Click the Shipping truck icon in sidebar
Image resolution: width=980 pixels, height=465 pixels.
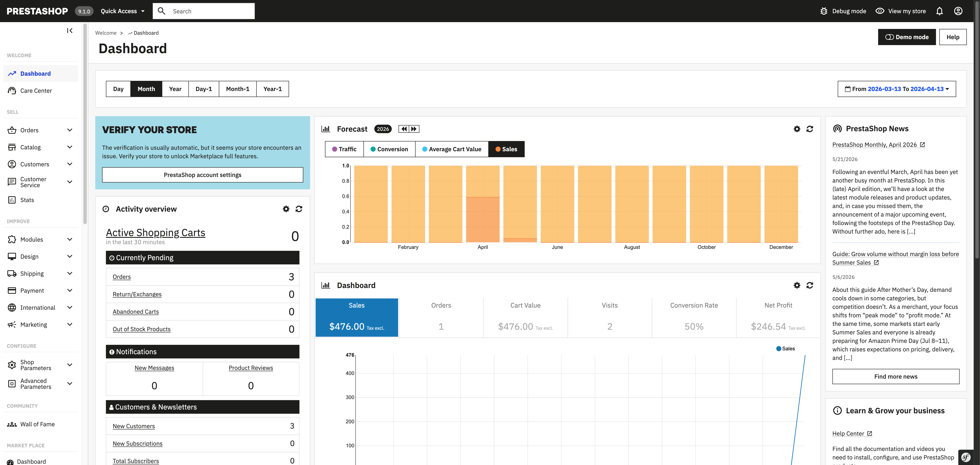(12, 274)
